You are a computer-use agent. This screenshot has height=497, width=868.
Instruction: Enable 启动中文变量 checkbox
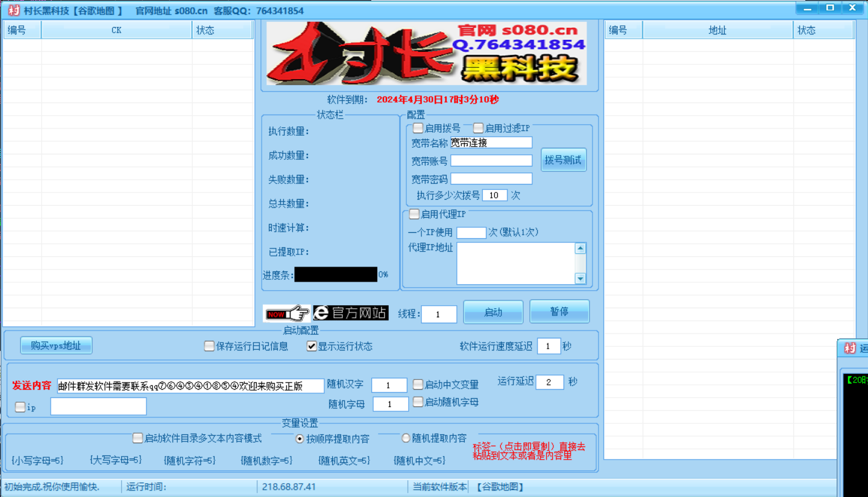(418, 385)
